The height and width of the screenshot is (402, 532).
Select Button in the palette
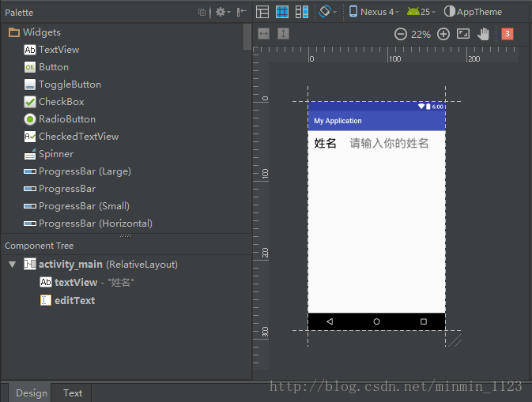click(x=47, y=67)
